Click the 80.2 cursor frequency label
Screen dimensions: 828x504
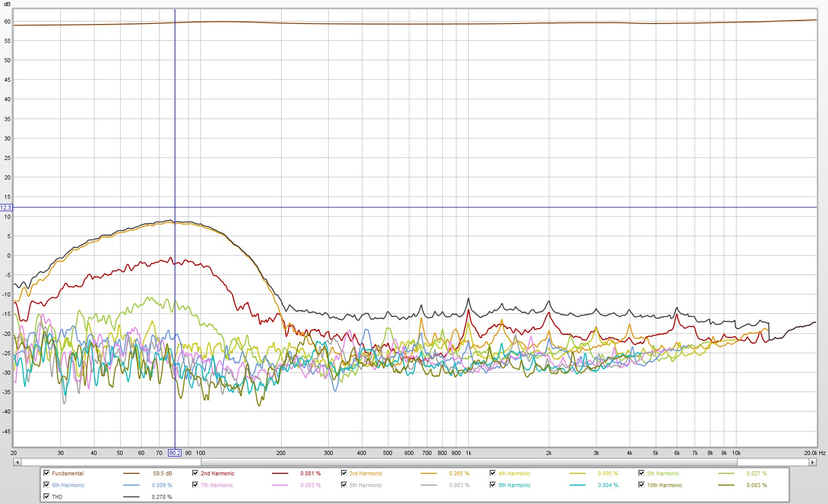coord(175,453)
